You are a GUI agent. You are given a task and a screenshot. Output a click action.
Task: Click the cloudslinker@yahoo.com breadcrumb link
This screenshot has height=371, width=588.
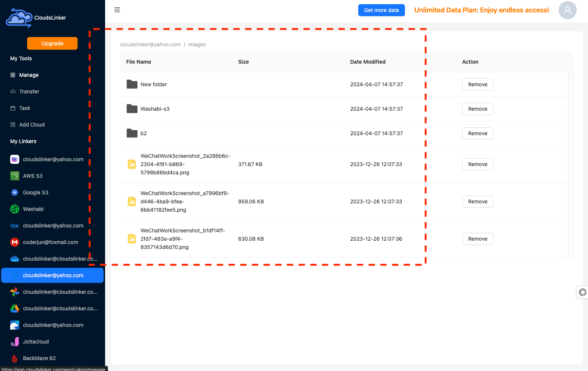point(150,44)
